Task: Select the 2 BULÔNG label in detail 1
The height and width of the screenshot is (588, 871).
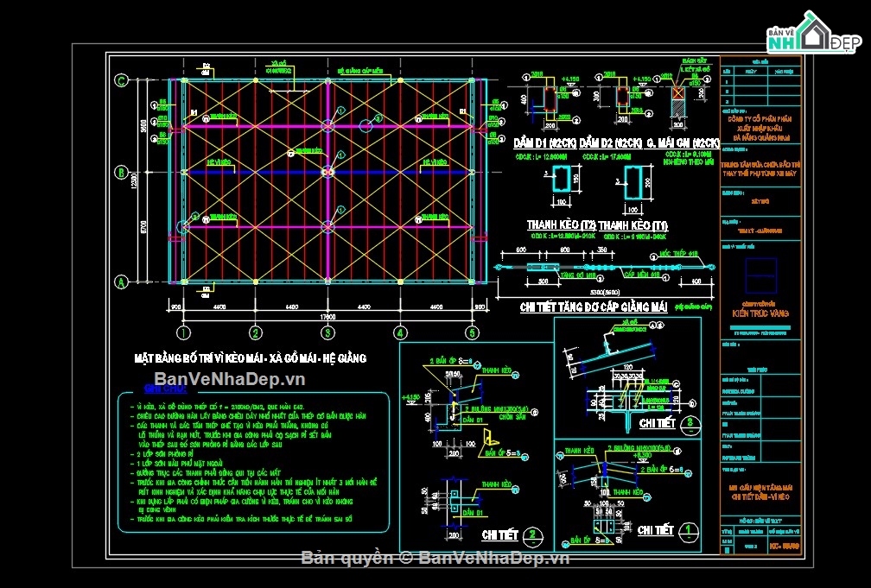Action: (x=639, y=447)
